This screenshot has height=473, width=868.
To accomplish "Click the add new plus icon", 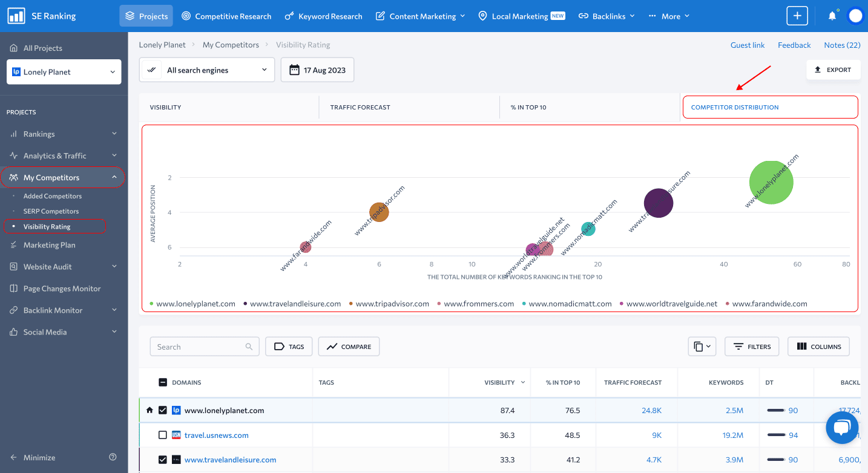I will (797, 16).
